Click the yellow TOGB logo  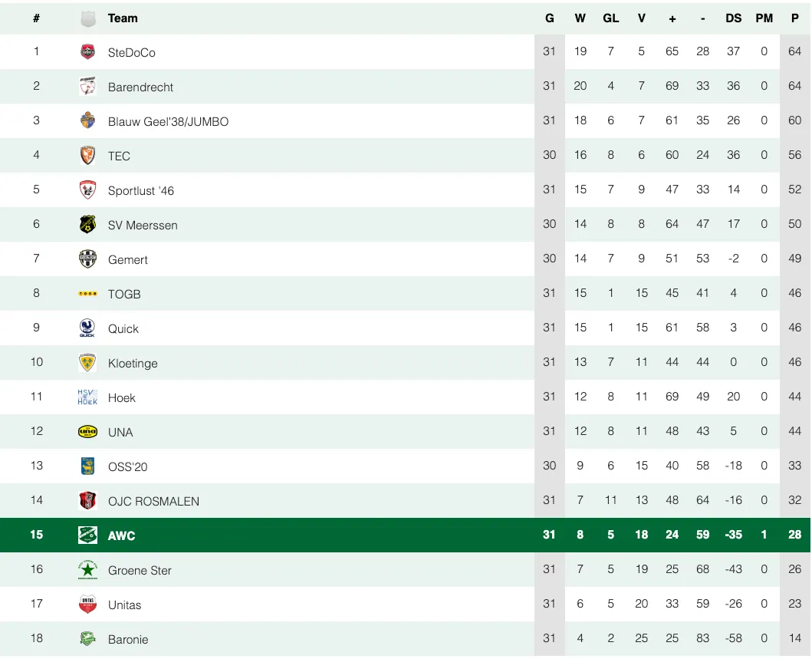point(88,294)
